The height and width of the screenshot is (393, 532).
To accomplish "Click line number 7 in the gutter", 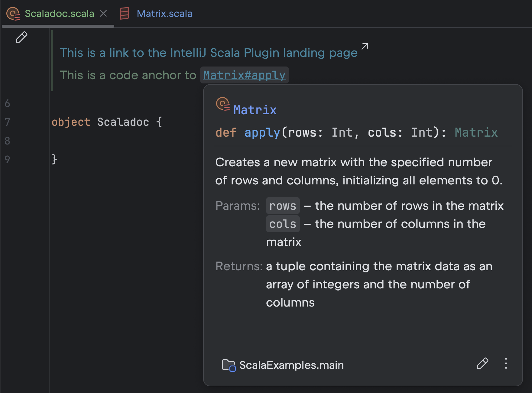I will coord(8,122).
